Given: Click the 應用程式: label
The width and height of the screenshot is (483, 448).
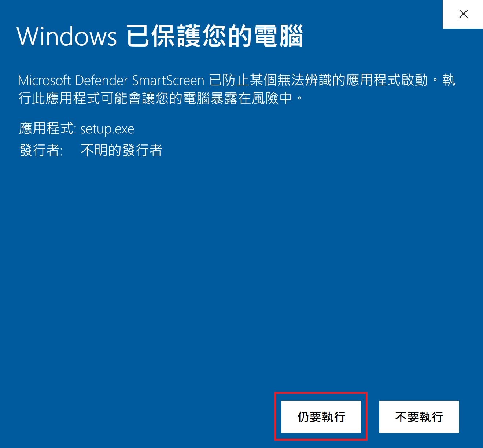Looking at the screenshot, I should pyautogui.click(x=48, y=129).
